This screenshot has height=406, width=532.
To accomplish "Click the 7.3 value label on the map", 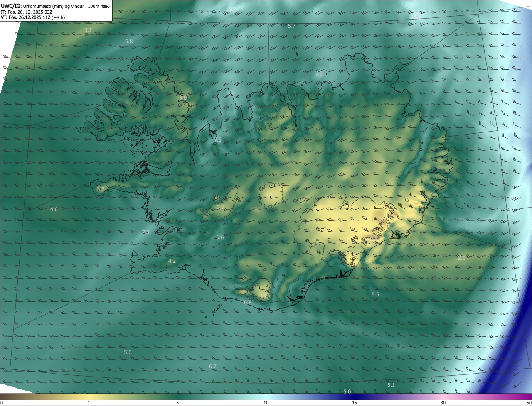I will coord(145,232).
